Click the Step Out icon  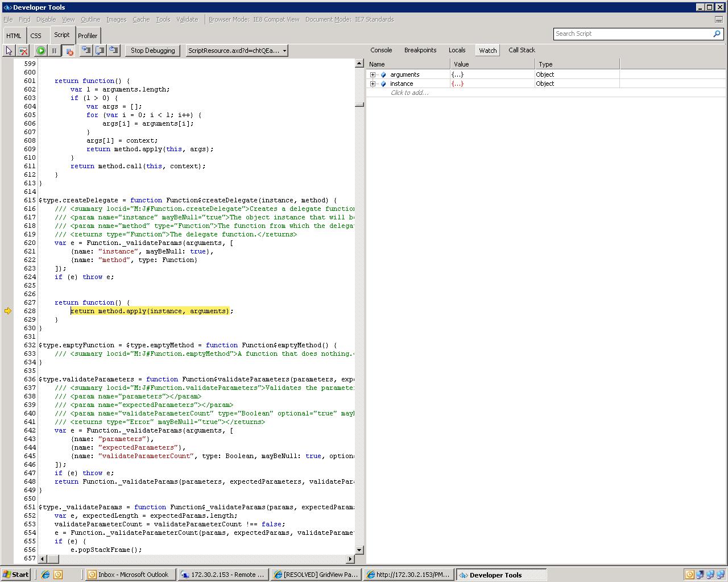click(114, 51)
